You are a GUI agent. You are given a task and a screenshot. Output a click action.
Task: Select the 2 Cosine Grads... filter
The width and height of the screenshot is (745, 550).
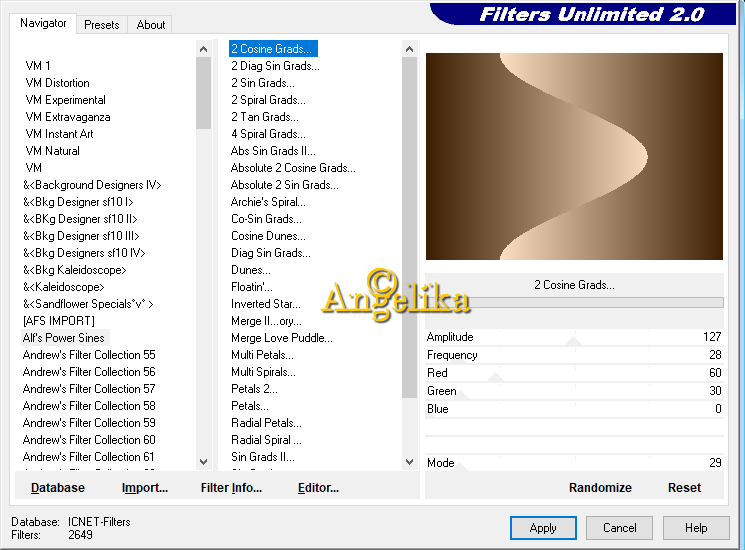tap(271, 49)
